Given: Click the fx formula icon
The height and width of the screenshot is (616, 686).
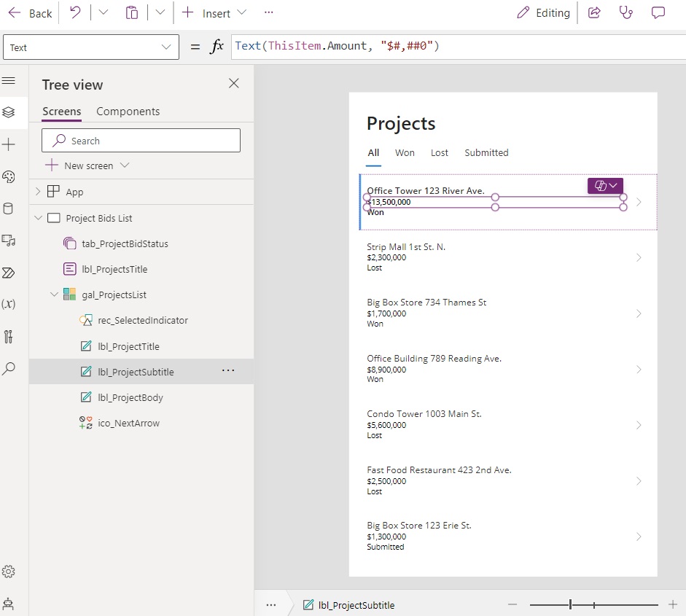Looking at the screenshot, I should (217, 47).
